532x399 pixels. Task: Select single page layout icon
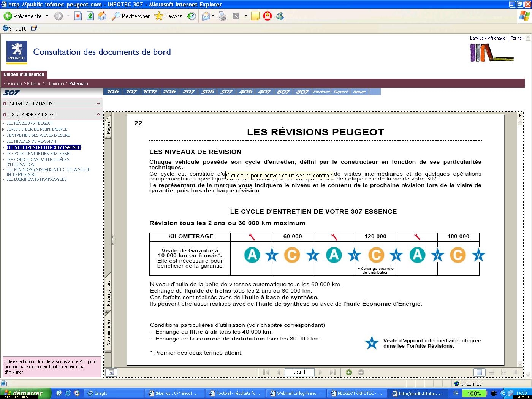(479, 372)
